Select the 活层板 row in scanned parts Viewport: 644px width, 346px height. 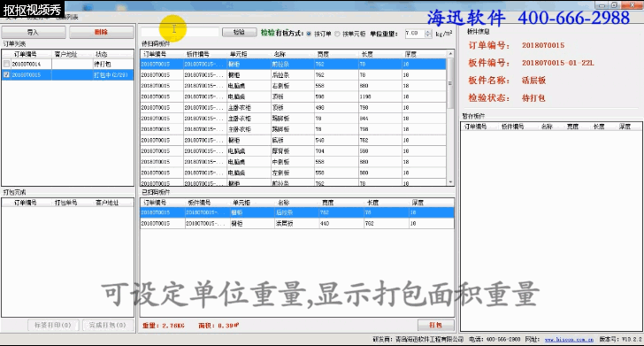point(297,224)
